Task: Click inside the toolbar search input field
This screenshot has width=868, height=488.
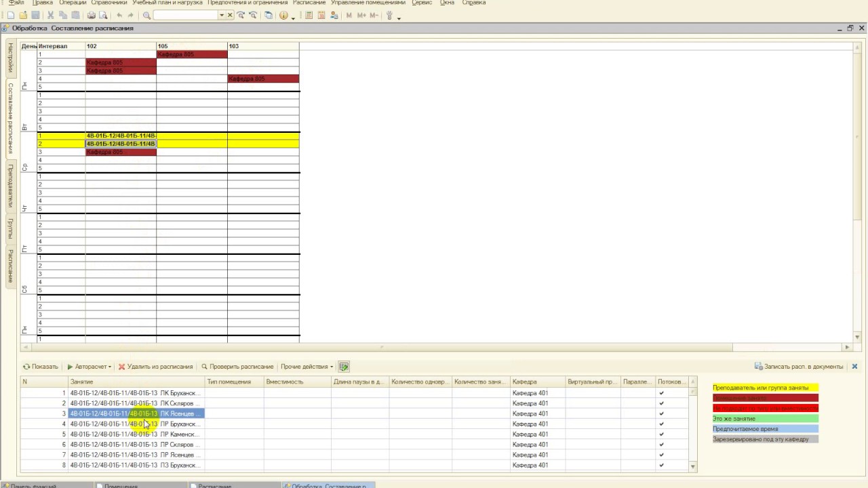Action: coord(185,16)
